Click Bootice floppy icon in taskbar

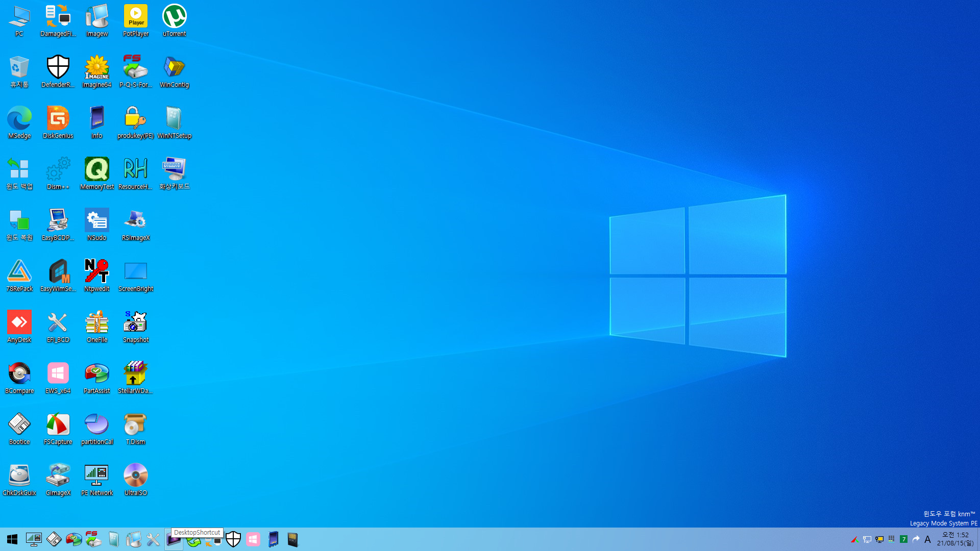click(x=54, y=539)
